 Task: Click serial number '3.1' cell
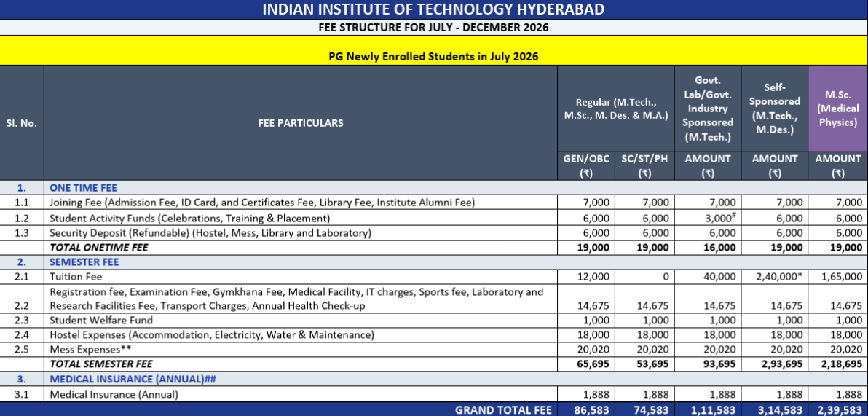(x=22, y=394)
